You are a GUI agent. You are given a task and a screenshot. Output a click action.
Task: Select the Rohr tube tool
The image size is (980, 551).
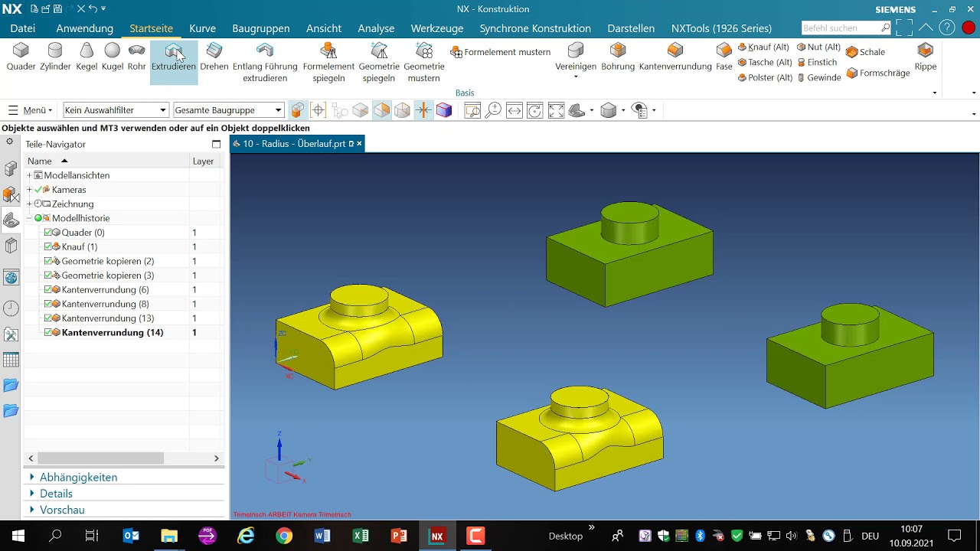pyautogui.click(x=137, y=57)
